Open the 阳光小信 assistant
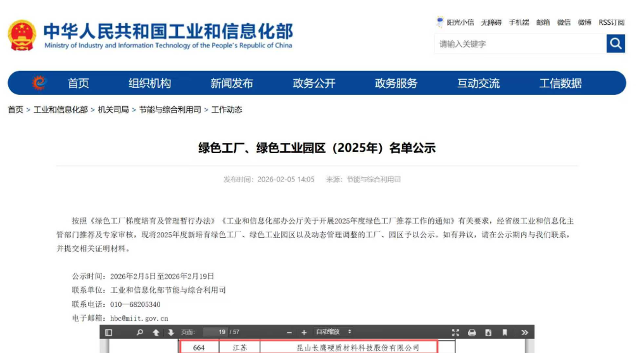 pyautogui.click(x=455, y=22)
